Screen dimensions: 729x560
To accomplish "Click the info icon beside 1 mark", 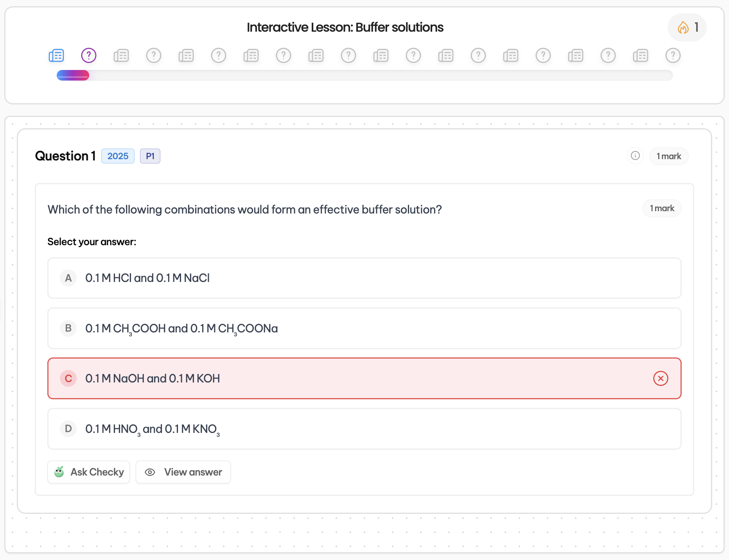I will click(635, 156).
